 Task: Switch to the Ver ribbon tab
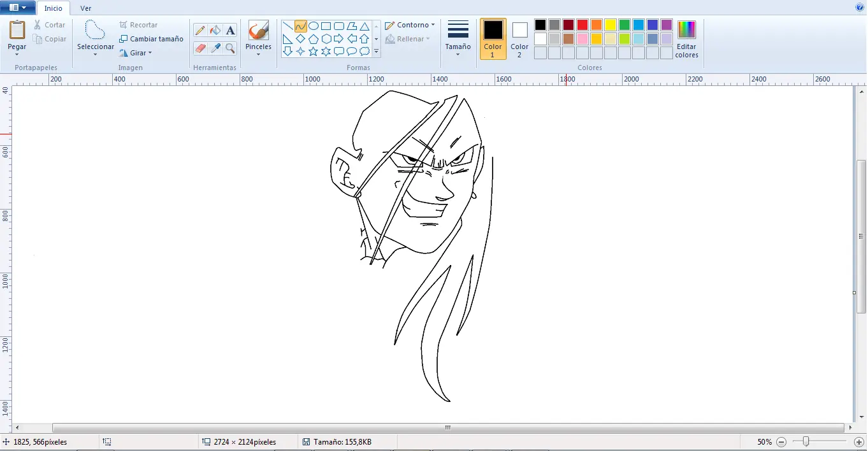pyautogui.click(x=85, y=8)
